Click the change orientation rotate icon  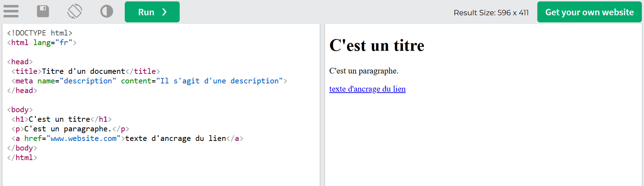(x=75, y=11)
